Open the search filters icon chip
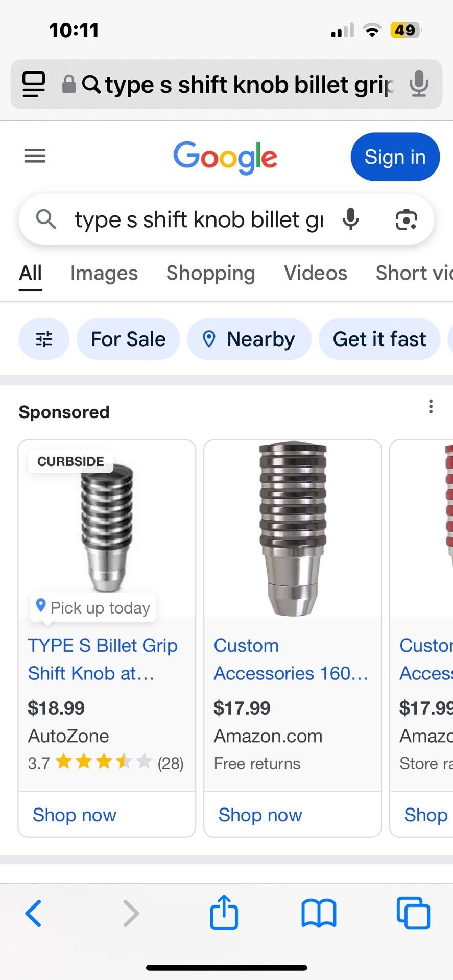This screenshot has width=453, height=980. 44,339
